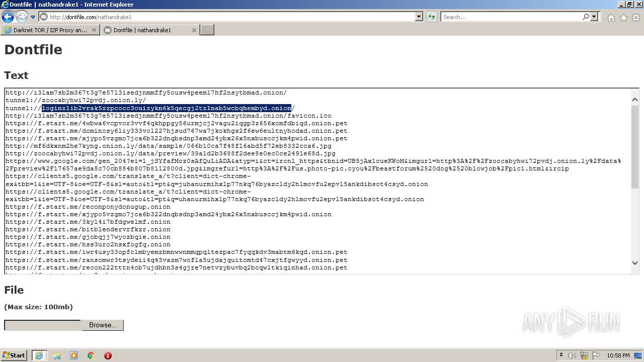Open the Home icon

click(611, 18)
